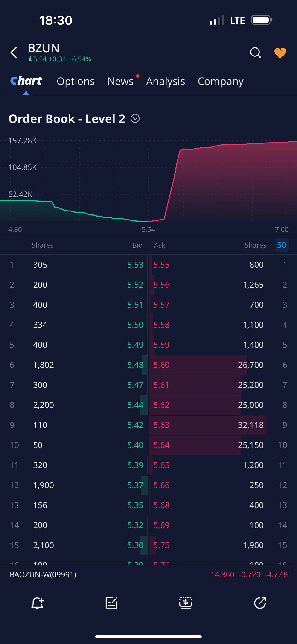Image resolution: width=297 pixels, height=644 pixels.
Task: Tap the share arrow icon
Action: coord(260,603)
